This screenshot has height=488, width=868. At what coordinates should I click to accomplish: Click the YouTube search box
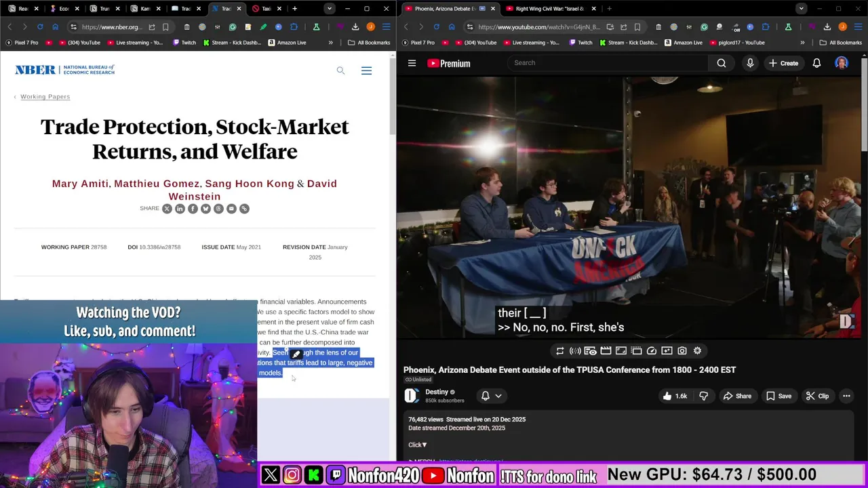(607, 63)
